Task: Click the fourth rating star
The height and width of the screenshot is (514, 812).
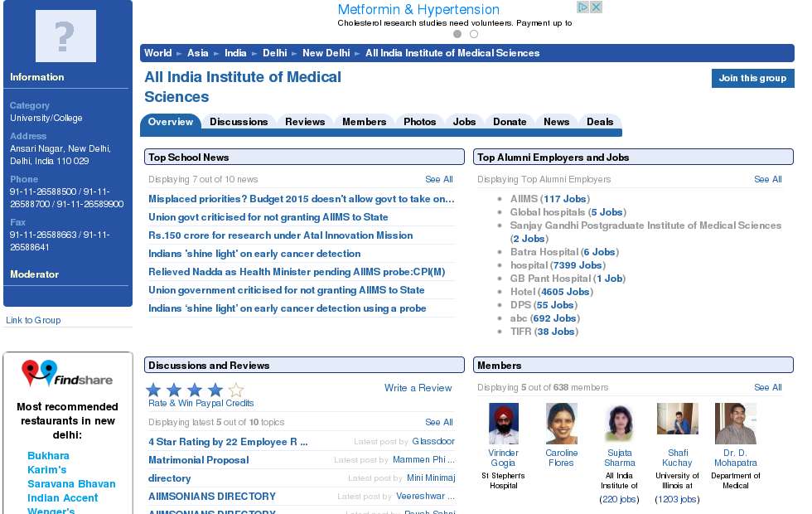Action: coord(215,390)
